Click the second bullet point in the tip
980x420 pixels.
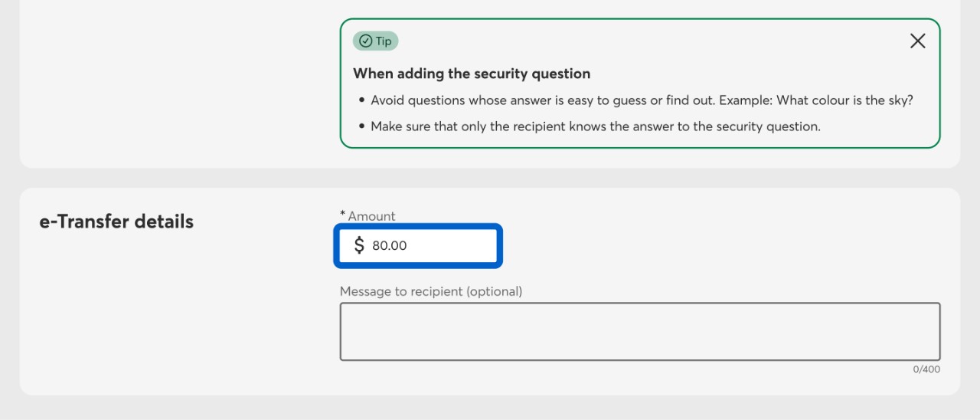point(361,126)
